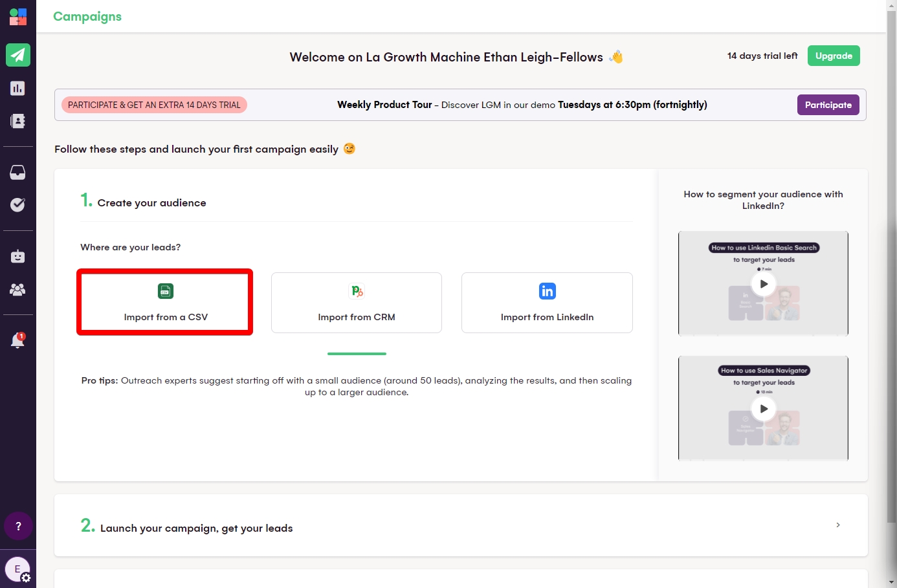Viewport: 897px width, 588px height.
Task: Click the purple Participate button
Action: [x=828, y=105]
